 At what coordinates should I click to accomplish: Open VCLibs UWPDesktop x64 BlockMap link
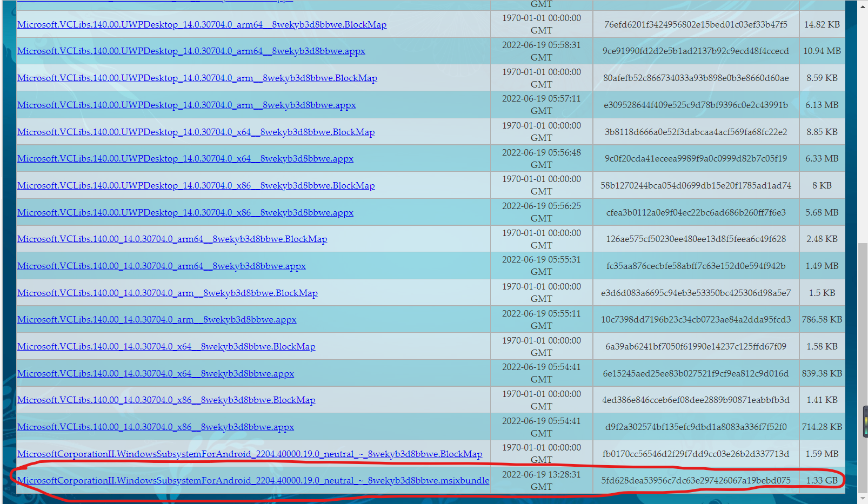(196, 132)
